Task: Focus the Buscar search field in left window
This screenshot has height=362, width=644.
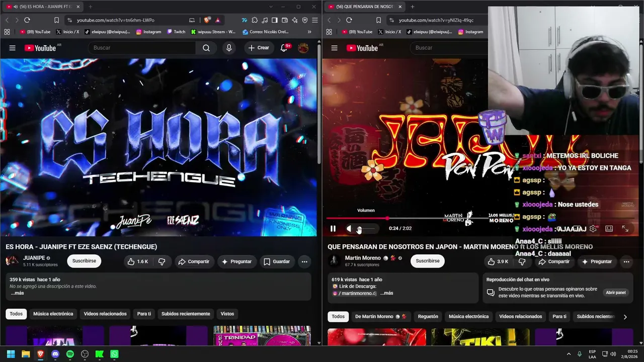Action: tap(142, 48)
